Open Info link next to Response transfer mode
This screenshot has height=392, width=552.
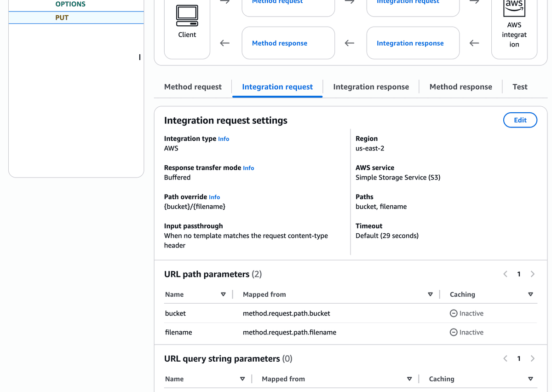point(248,168)
